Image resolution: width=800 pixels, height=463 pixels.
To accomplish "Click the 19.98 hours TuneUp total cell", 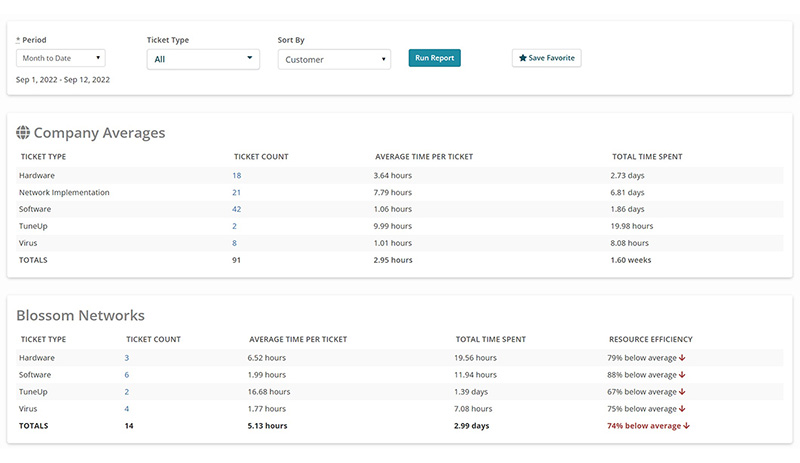I will coord(632,226).
